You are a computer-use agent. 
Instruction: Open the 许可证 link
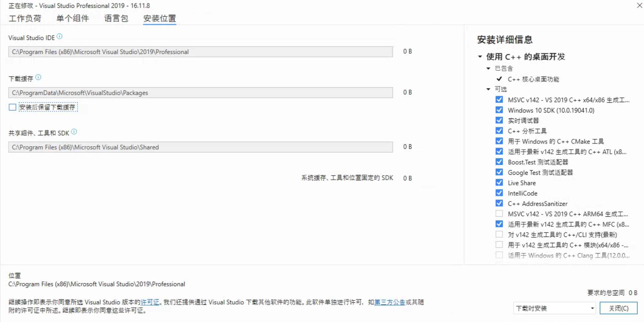[x=150, y=302]
